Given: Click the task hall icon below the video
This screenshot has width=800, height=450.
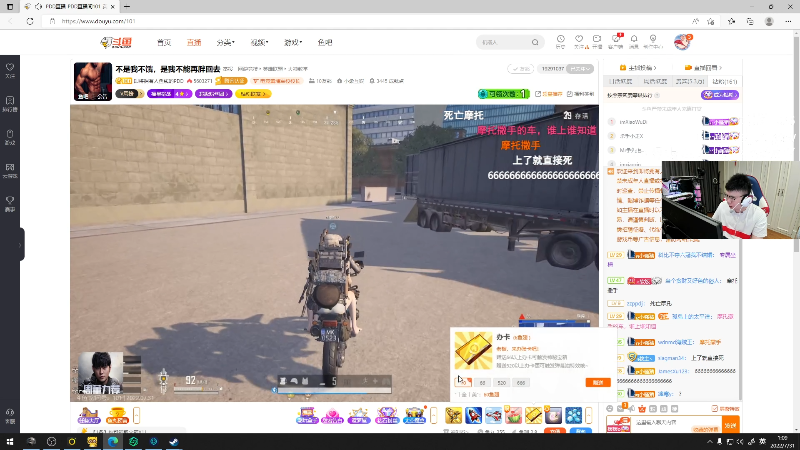Looking at the screenshot, I should click(89, 415).
